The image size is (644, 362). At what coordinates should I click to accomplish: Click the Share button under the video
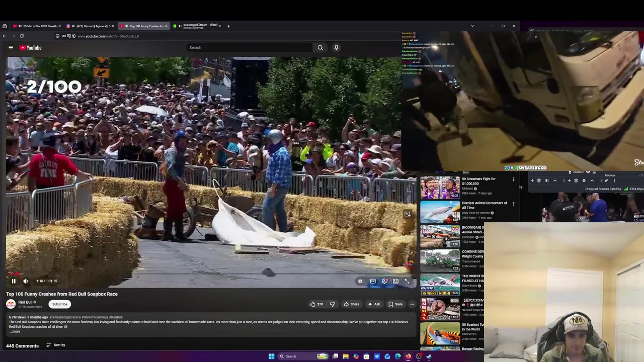click(x=351, y=304)
